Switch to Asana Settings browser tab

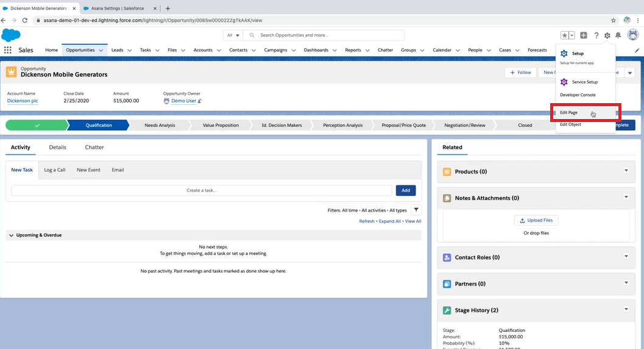(x=118, y=8)
